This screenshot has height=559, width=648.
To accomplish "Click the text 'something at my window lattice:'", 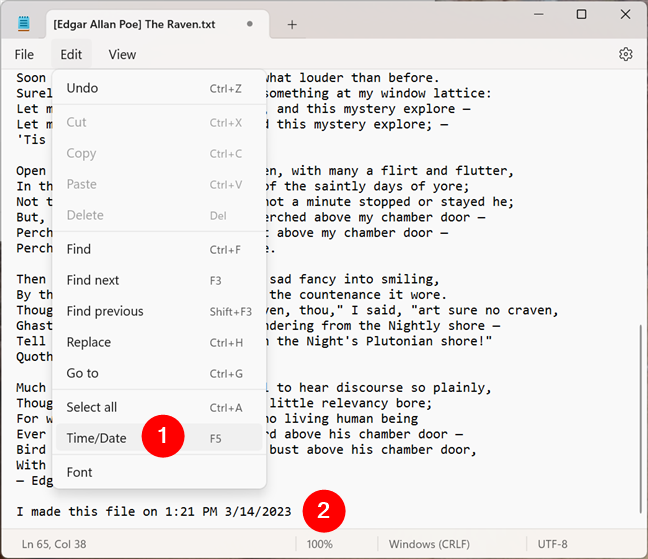I will click(378, 93).
